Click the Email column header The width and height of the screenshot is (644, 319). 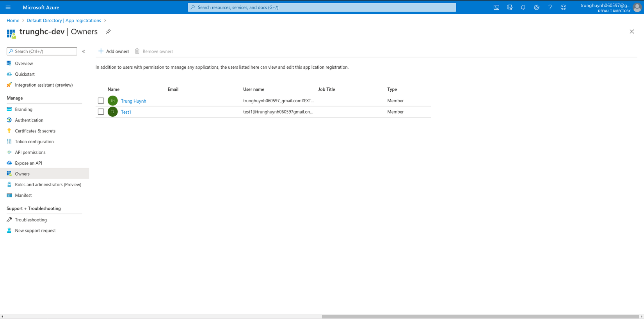point(173,89)
